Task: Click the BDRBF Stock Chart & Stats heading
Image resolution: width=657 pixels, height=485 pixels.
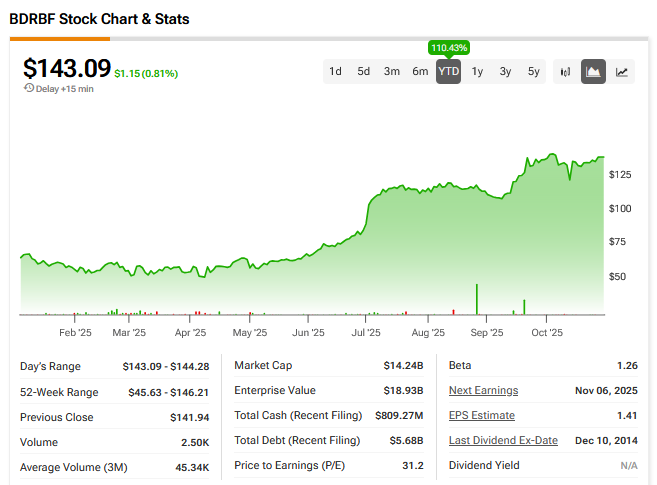Action: pyautogui.click(x=99, y=19)
